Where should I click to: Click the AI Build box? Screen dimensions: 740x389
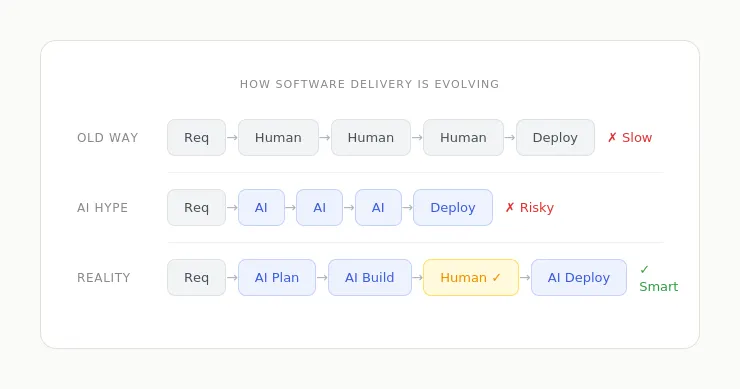pos(370,278)
